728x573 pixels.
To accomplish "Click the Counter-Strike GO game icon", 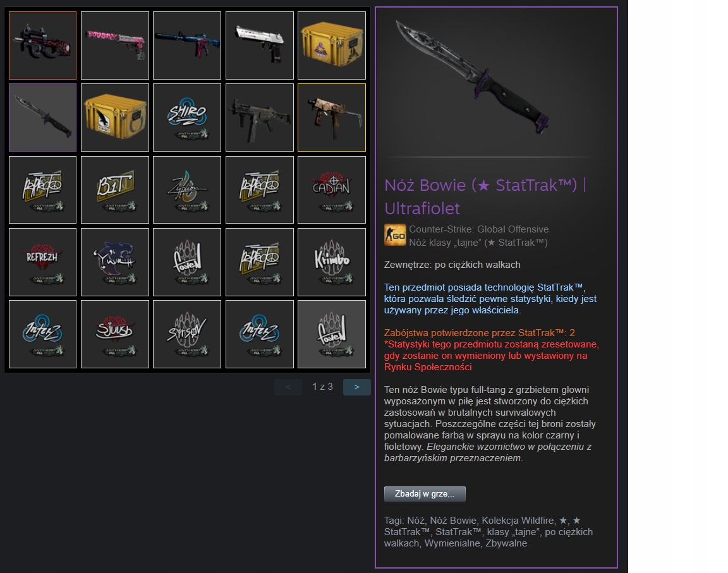I will [395, 235].
